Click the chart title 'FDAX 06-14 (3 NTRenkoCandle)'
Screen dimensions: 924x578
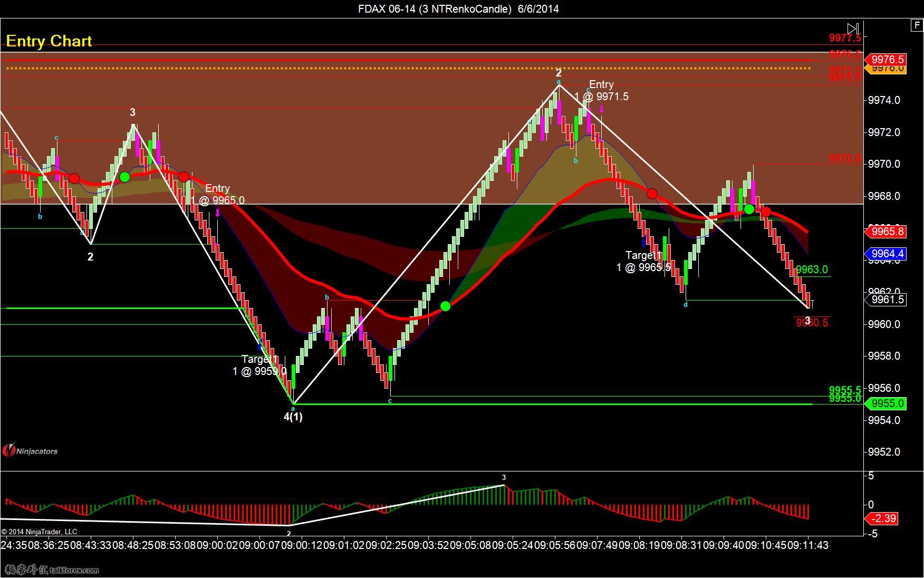coord(435,8)
